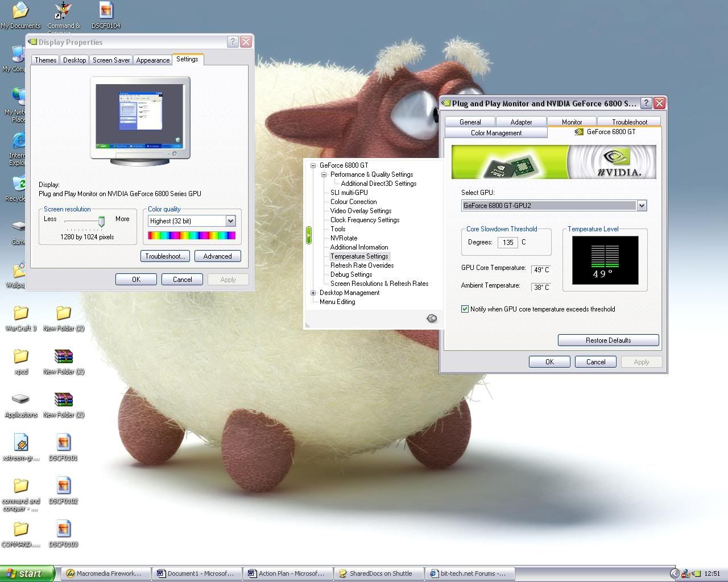Viewport: 728px width, 582px height.
Task: Click the Core Slowdown Threshold degrees field
Action: click(507, 243)
